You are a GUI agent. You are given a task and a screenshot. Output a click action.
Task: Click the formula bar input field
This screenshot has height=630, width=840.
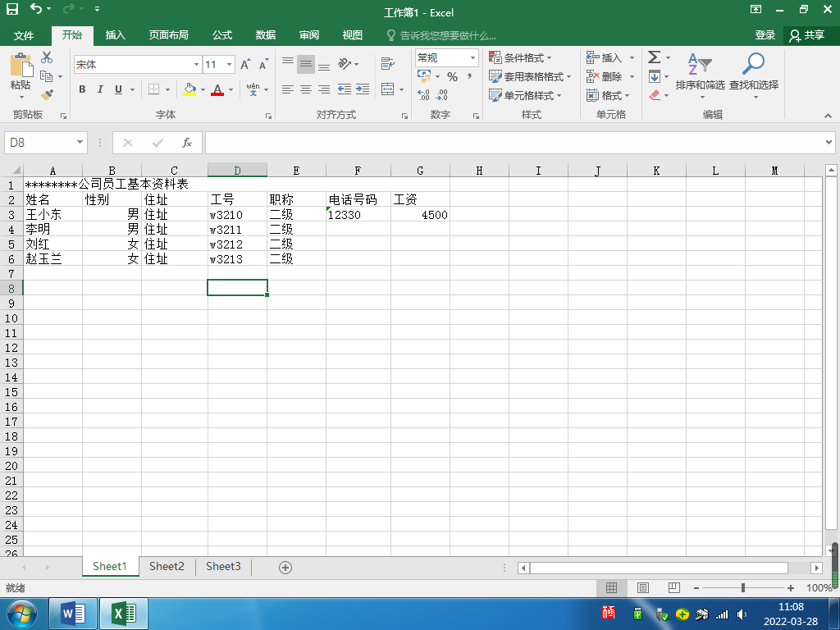point(514,143)
